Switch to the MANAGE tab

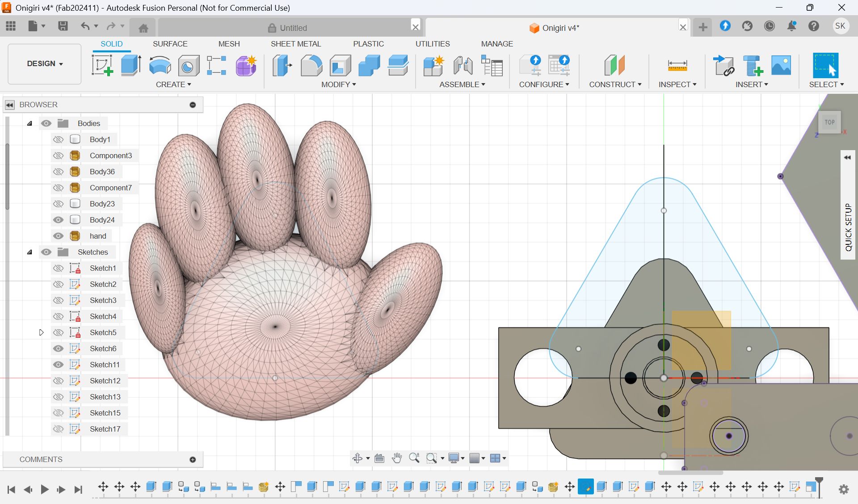pos(497,44)
